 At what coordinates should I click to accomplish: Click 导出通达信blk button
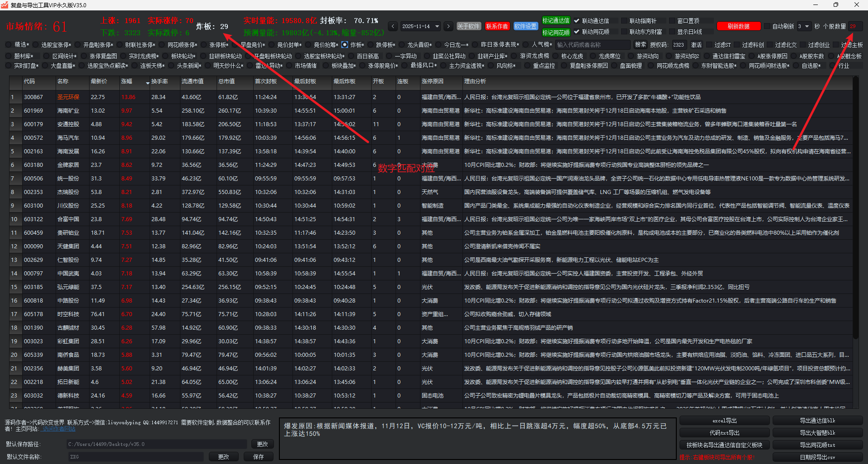pos(817,421)
